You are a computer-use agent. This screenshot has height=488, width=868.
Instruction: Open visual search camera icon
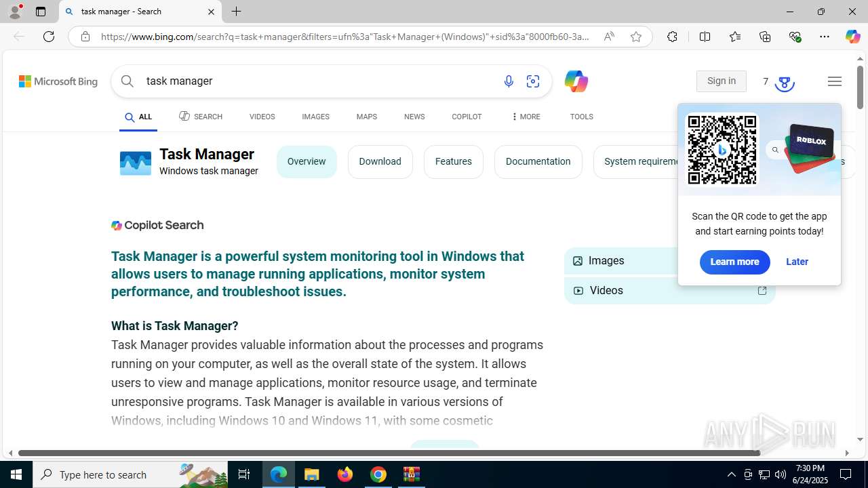pos(533,81)
